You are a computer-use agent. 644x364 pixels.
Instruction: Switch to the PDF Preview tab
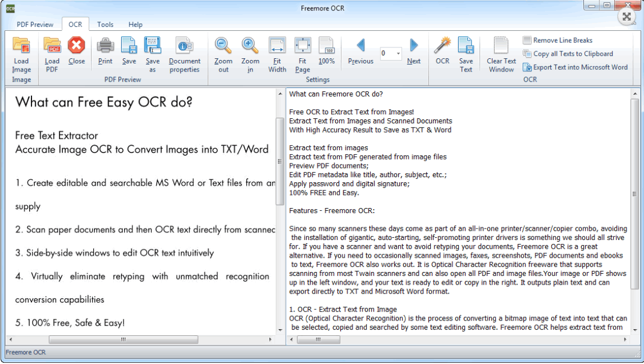click(x=35, y=25)
